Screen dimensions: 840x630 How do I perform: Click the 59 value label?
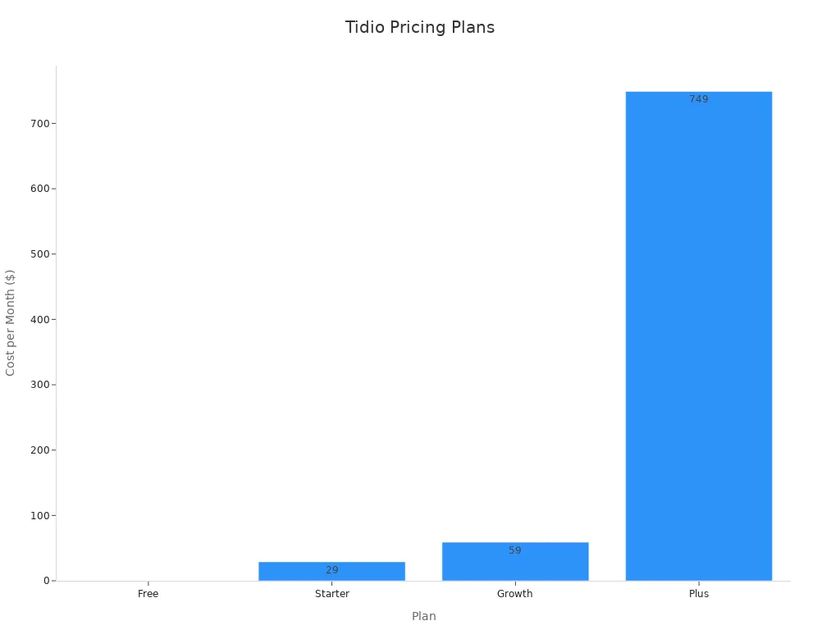[514, 550]
